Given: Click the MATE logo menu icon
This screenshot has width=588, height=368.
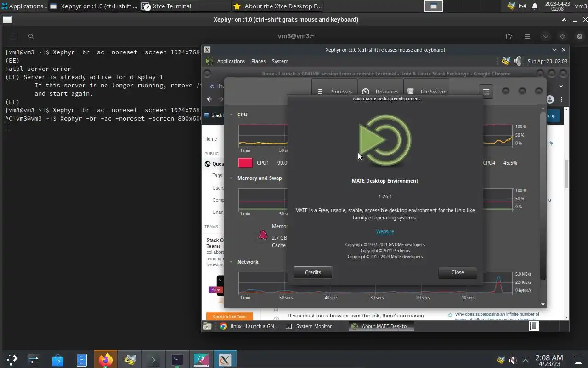Looking at the screenshot, I should 209,61.
